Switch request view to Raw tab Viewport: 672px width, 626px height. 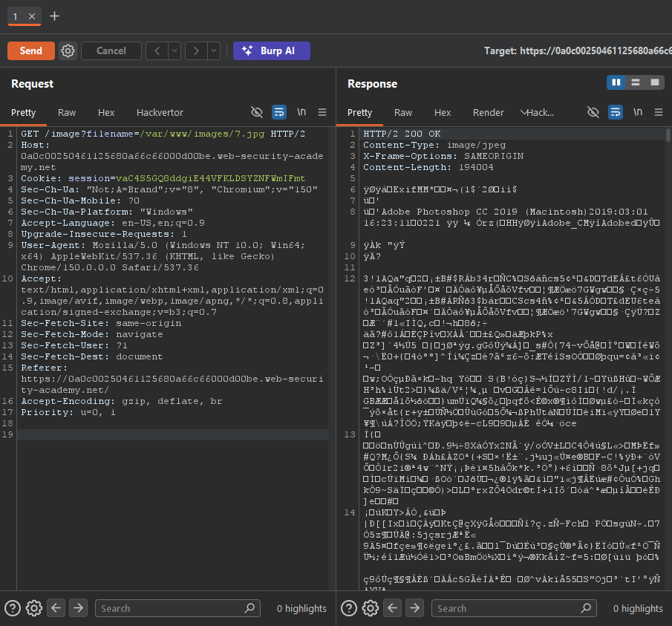[67, 113]
